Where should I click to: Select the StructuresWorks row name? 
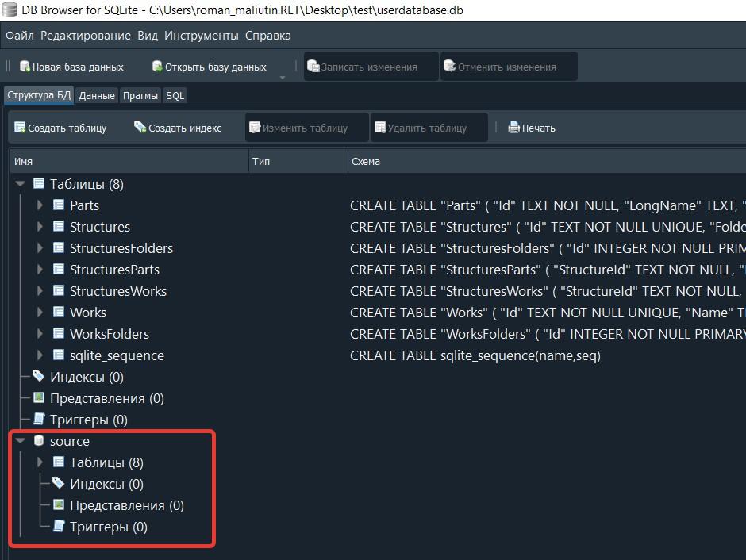point(118,291)
